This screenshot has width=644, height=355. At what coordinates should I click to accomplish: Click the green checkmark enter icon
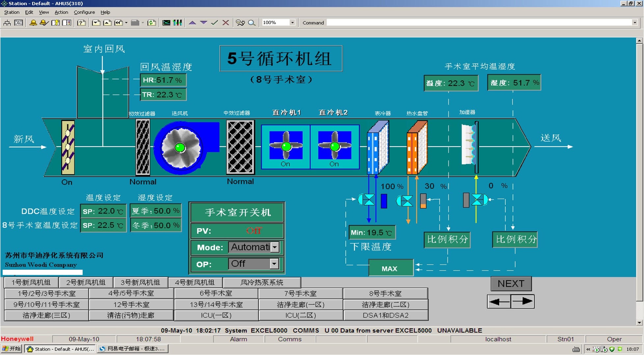[215, 23]
